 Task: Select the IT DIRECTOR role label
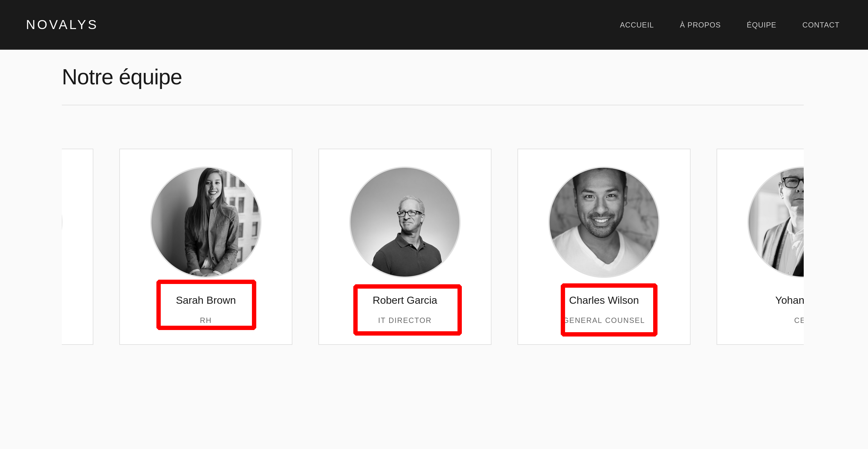(405, 320)
